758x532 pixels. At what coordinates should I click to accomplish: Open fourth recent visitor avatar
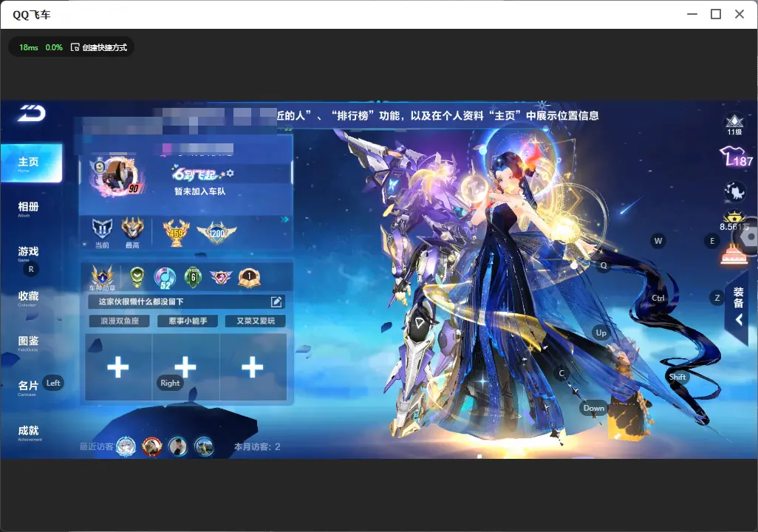pyautogui.click(x=204, y=446)
